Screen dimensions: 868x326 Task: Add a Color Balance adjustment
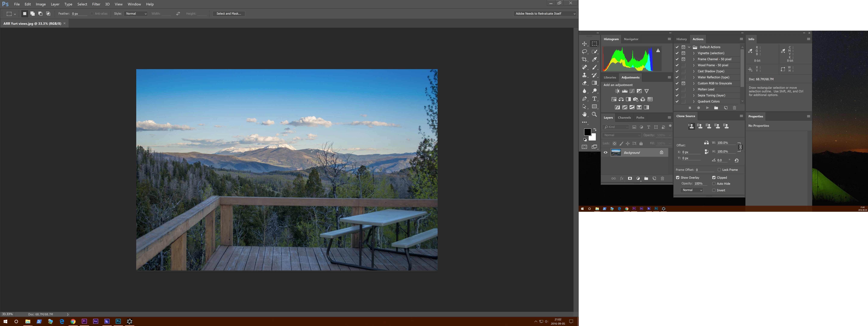[x=621, y=99]
